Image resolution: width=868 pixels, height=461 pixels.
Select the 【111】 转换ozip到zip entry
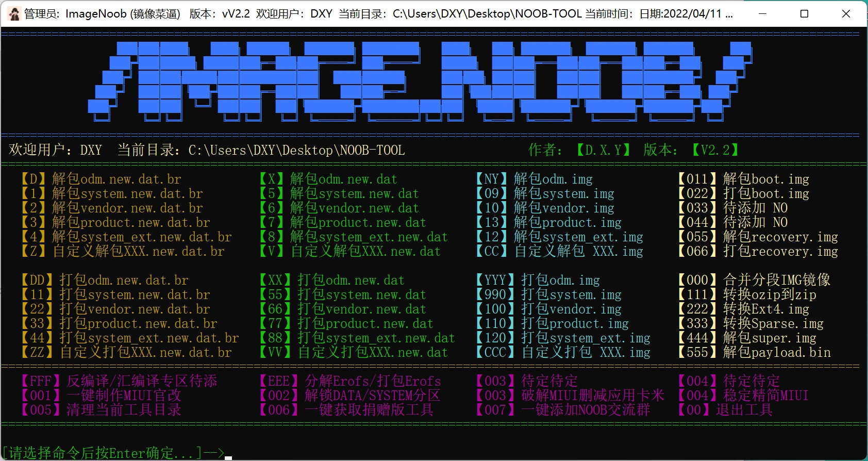[x=746, y=295]
